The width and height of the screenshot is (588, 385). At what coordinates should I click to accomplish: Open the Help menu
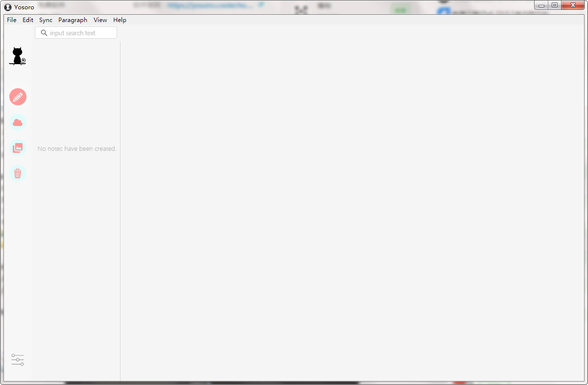[x=120, y=20]
